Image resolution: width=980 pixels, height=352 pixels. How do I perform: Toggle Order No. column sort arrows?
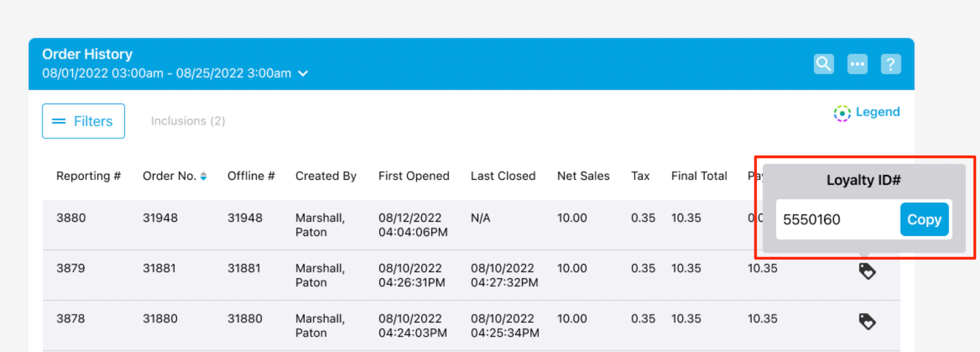pos(204,176)
